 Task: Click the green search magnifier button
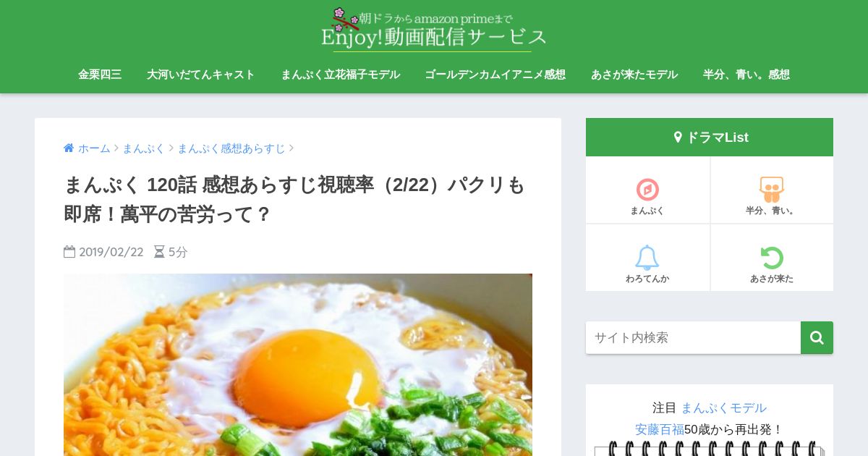(x=817, y=337)
